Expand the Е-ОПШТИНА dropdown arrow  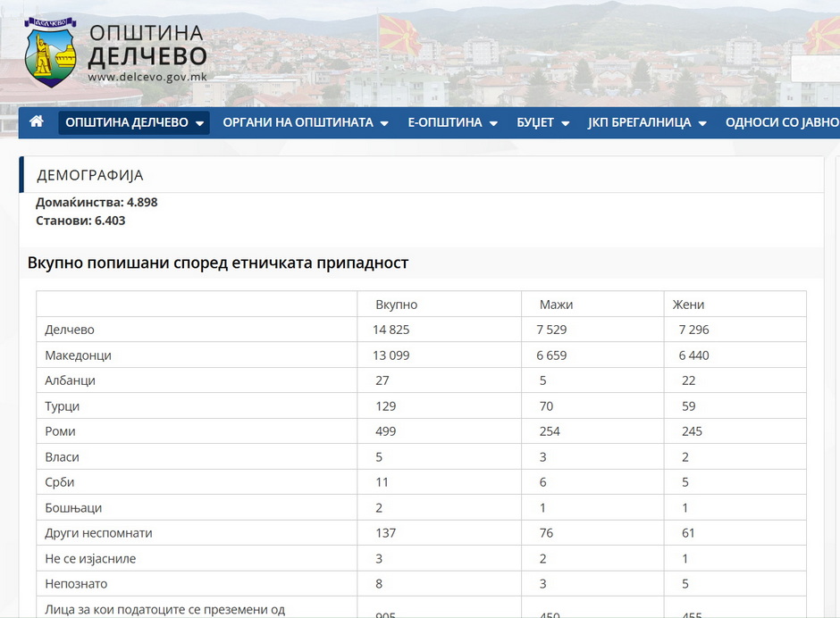(x=493, y=123)
